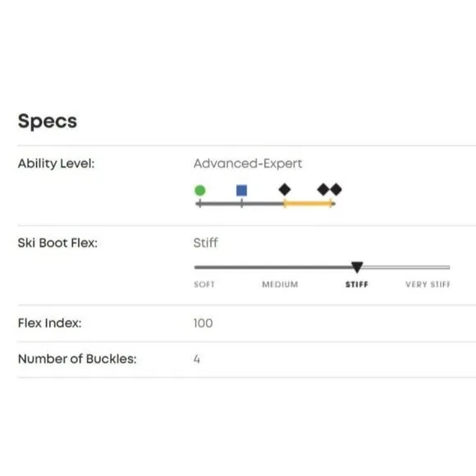476x476 pixels.
Task: Click the Number of Buckles label
Action: tap(77, 359)
